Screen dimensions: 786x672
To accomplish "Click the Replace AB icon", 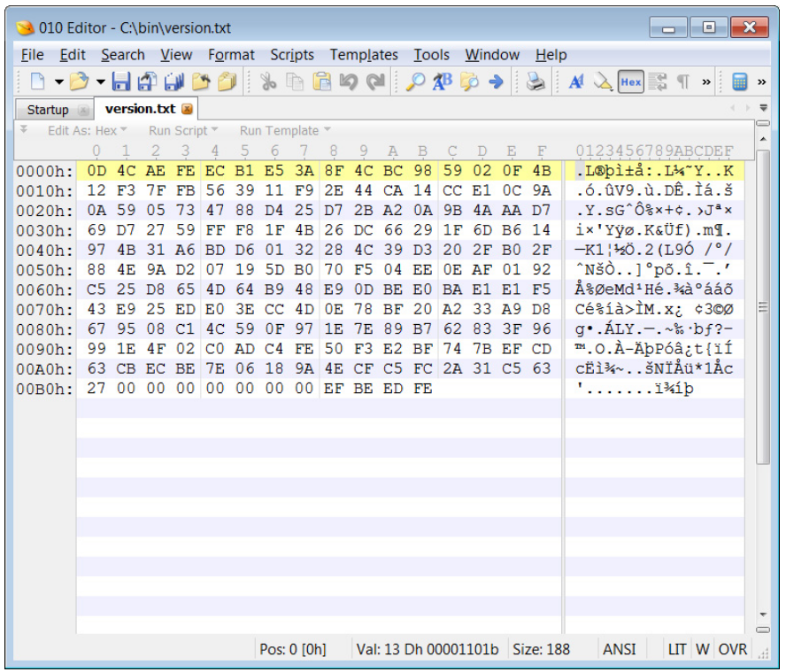I will tap(443, 81).
